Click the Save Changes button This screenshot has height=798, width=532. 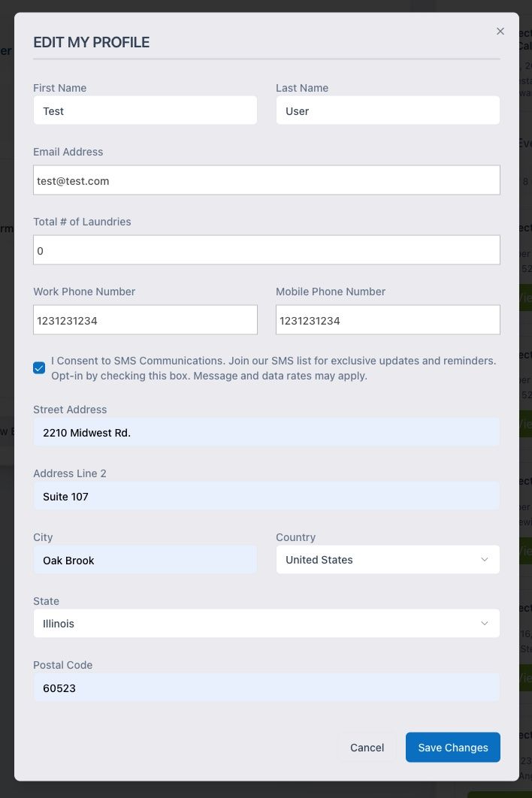click(452, 747)
